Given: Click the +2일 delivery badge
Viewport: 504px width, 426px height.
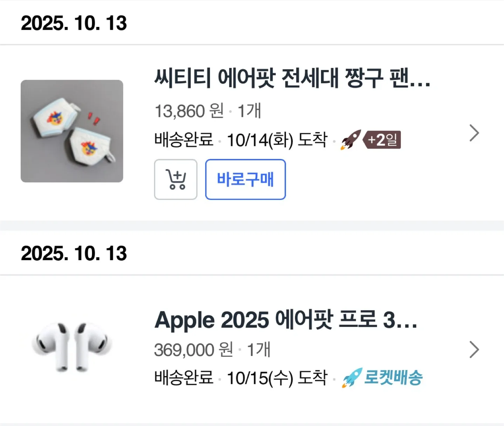Looking at the screenshot, I should tap(383, 140).
